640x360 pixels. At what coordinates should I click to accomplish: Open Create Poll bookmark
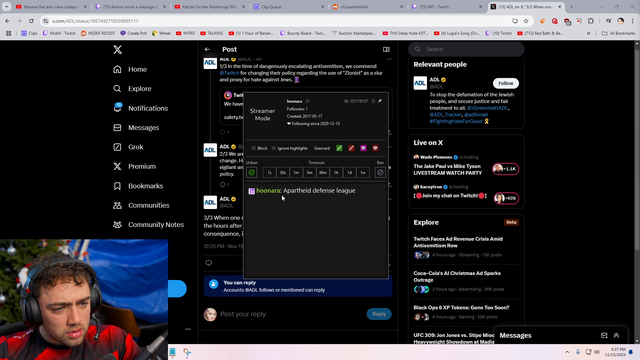(133, 33)
